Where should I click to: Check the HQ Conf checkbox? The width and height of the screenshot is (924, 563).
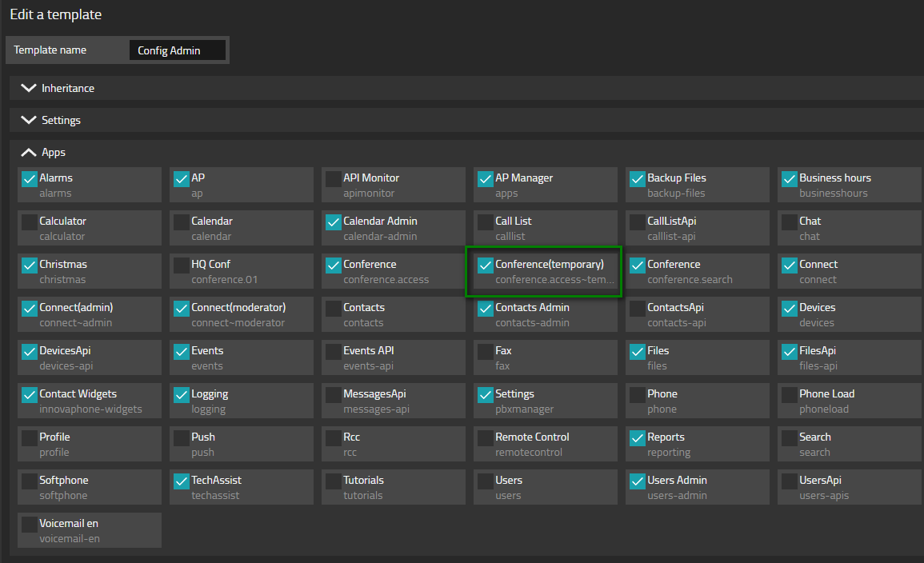[x=182, y=265]
